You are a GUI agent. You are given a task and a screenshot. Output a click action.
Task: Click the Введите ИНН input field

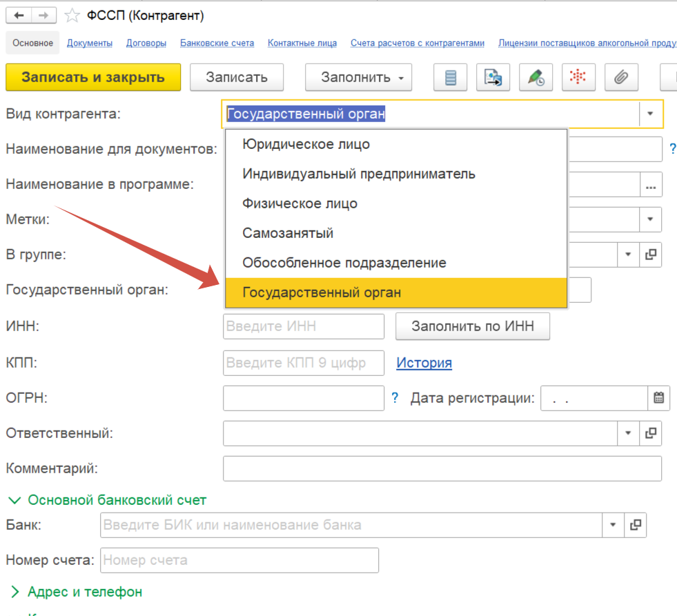coord(304,327)
